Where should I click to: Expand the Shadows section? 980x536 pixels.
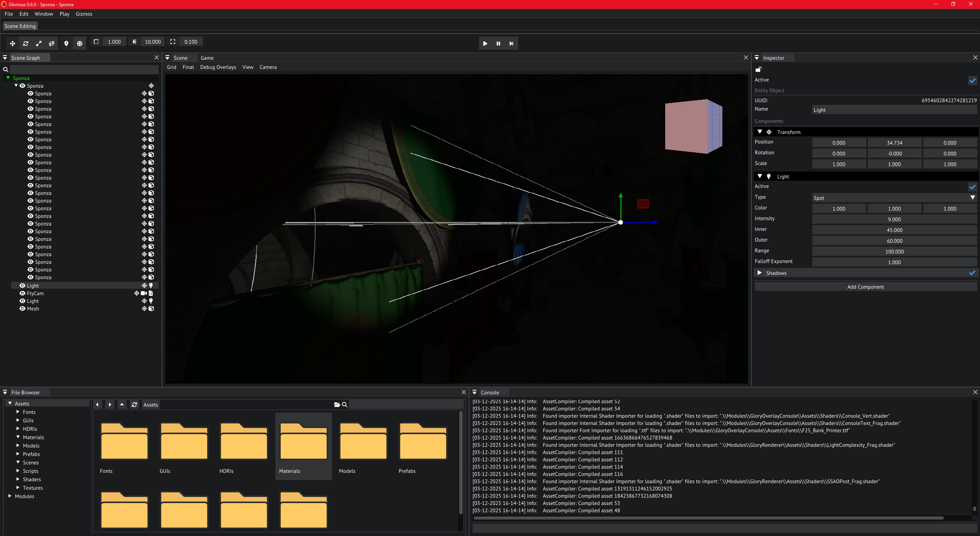coord(759,273)
